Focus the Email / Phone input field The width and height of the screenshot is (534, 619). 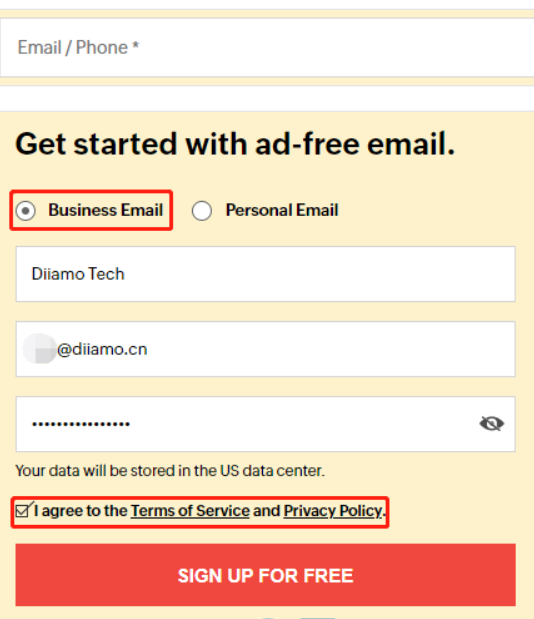coord(267,47)
